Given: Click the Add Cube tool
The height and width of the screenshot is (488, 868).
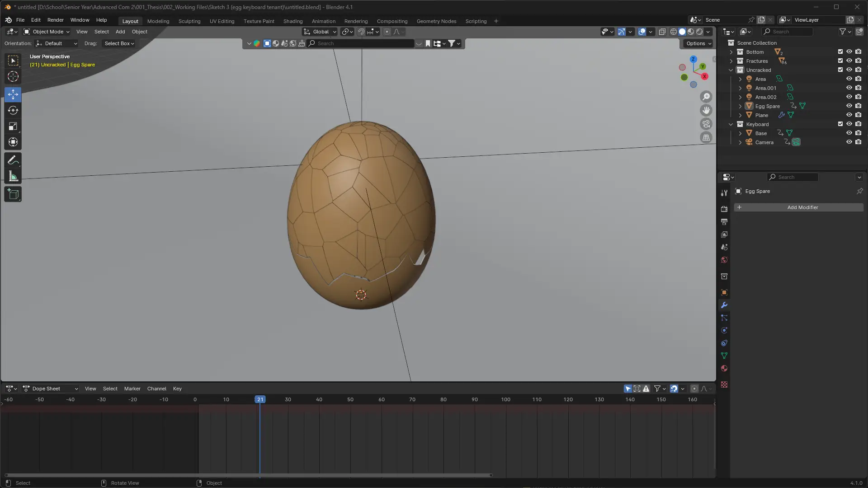Looking at the screenshot, I should coord(13,194).
